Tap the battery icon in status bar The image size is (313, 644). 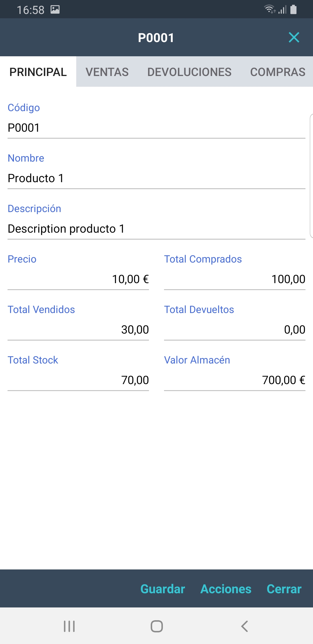click(x=293, y=9)
